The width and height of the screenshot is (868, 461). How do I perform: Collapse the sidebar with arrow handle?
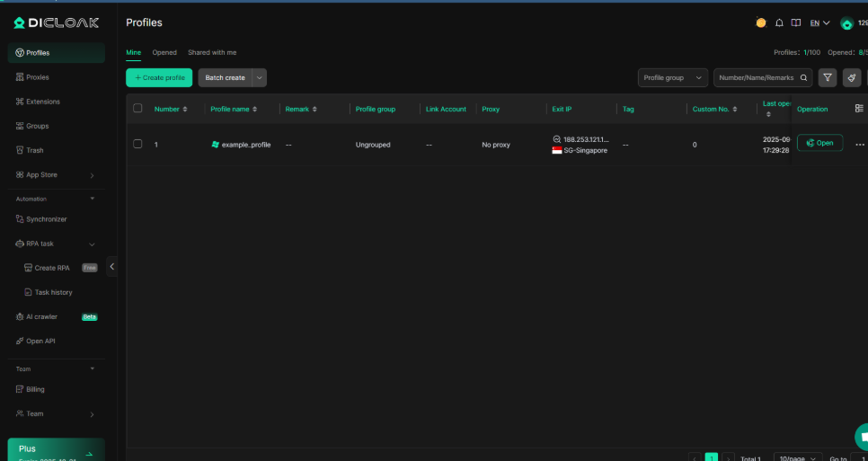111,267
